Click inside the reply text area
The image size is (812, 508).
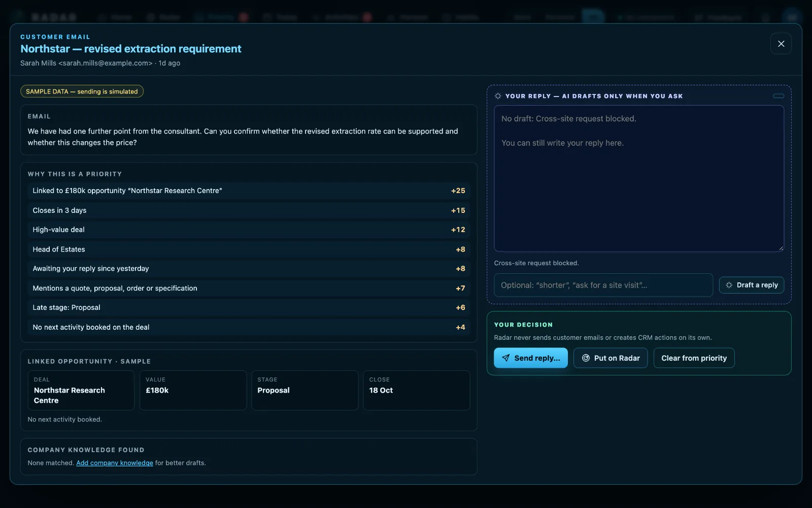click(639, 178)
